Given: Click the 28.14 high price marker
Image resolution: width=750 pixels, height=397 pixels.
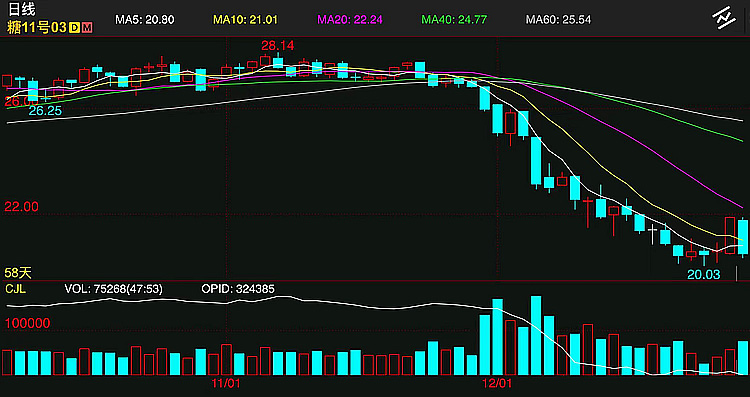Looking at the screenshot, I should pyautogui.click(x=277, y=46).
